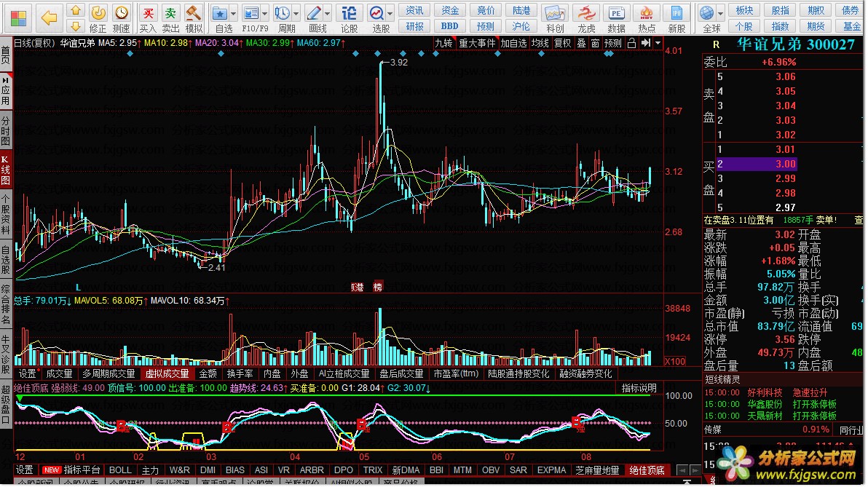
Task: Select the 绝佳顶底 indicator tab
Action: point(647,470)
